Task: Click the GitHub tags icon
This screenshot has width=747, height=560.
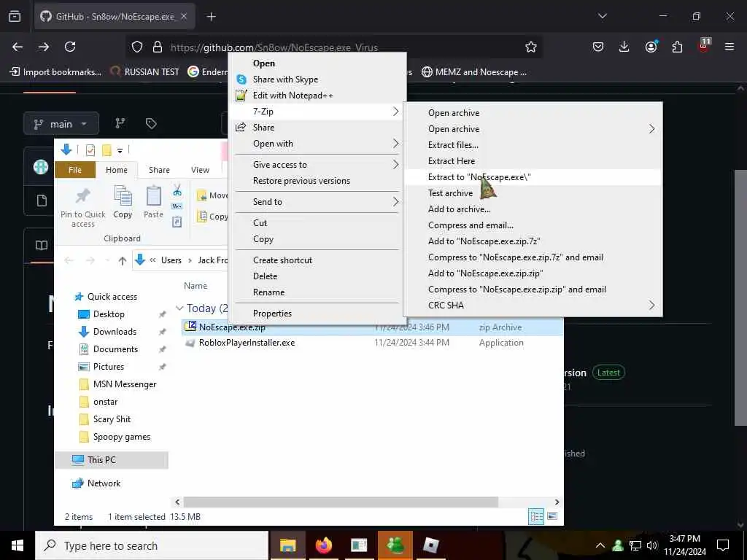Action: [x=151, y=124]
